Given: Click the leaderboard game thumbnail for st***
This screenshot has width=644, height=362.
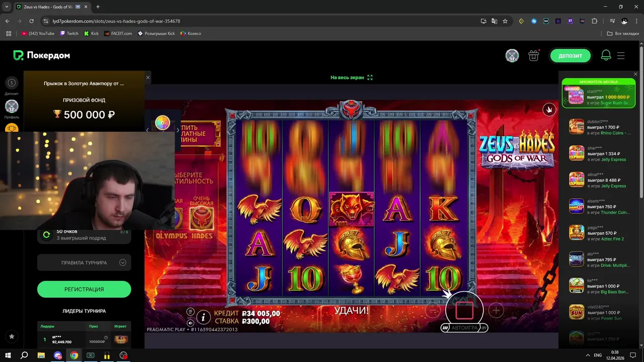Looking at the screenshot, I should (121, 339).
